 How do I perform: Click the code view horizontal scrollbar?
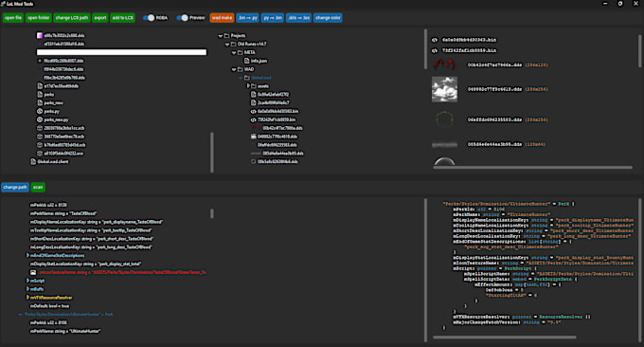(505, 338)
